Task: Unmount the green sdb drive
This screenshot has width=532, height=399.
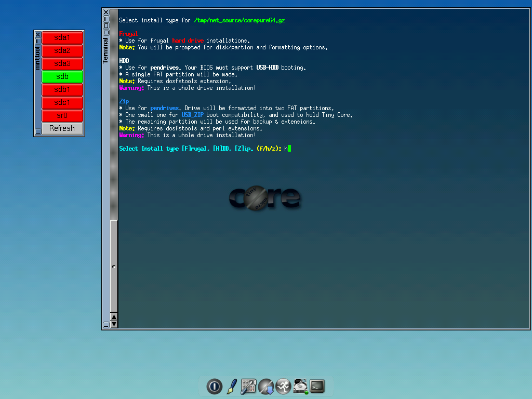Action: (62, 77)
